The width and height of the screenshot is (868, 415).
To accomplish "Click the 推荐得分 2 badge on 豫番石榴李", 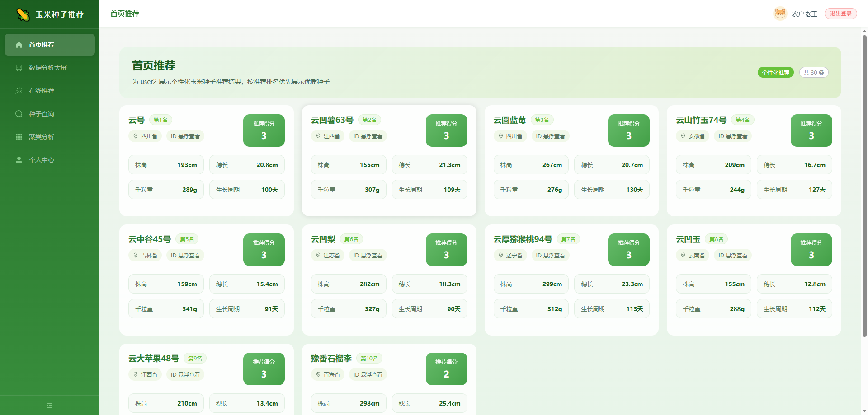I will tap(447, 369).
